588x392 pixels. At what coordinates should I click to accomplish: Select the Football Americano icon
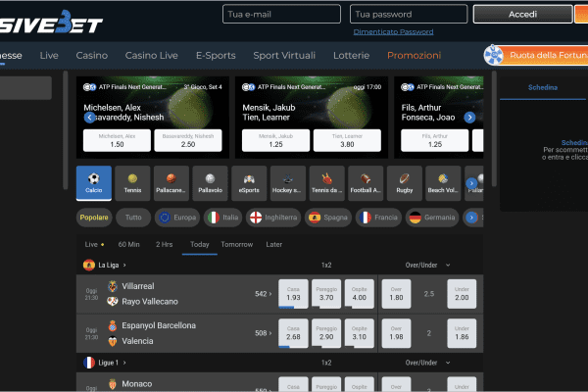click(x=366, y=183)
